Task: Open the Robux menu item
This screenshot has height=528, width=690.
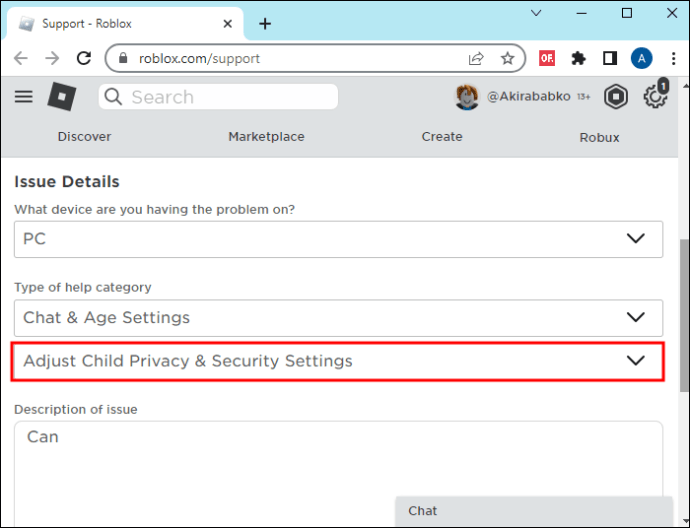Action: pos(599,138)
